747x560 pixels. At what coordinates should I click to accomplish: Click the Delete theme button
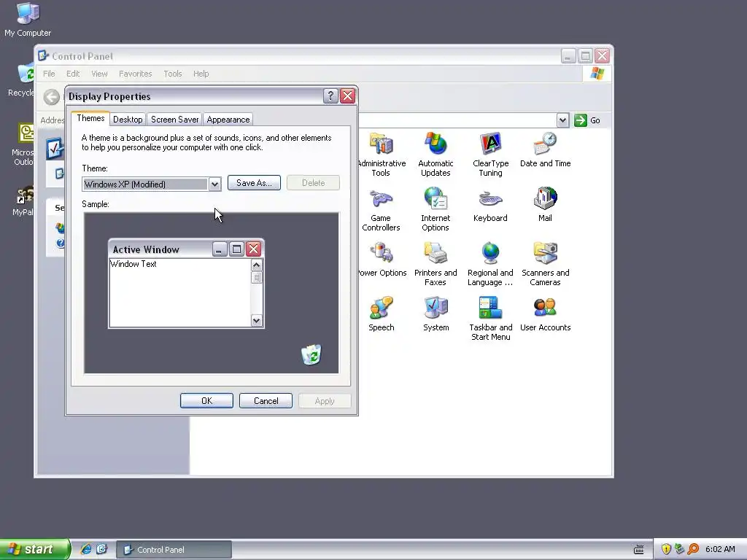pos(314,183)
